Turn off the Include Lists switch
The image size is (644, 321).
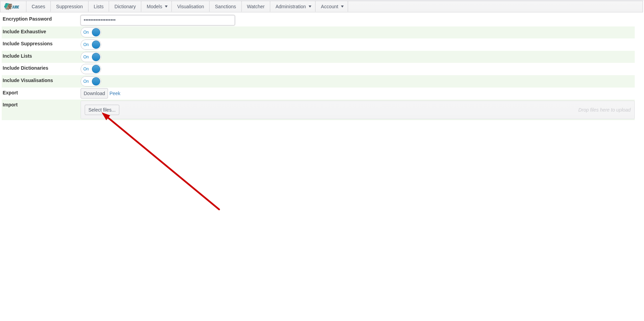pyautogui.click(x=91, y=57)
